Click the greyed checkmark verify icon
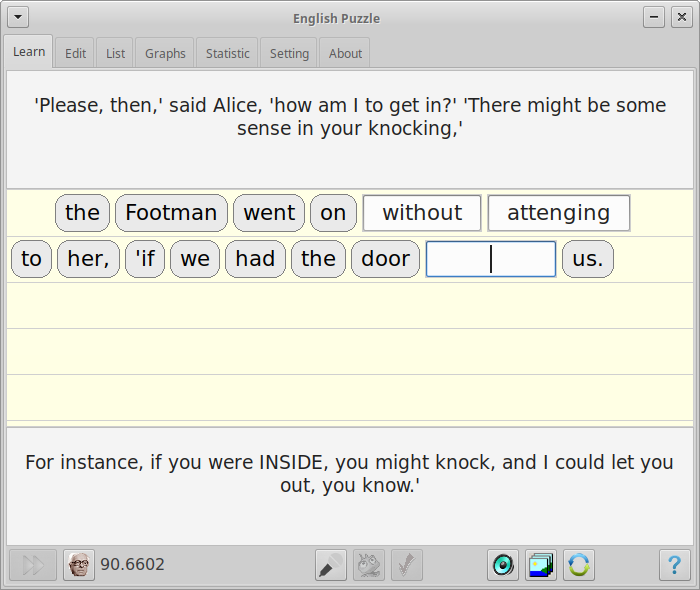The image size is (700, 590). coord(407,565)
